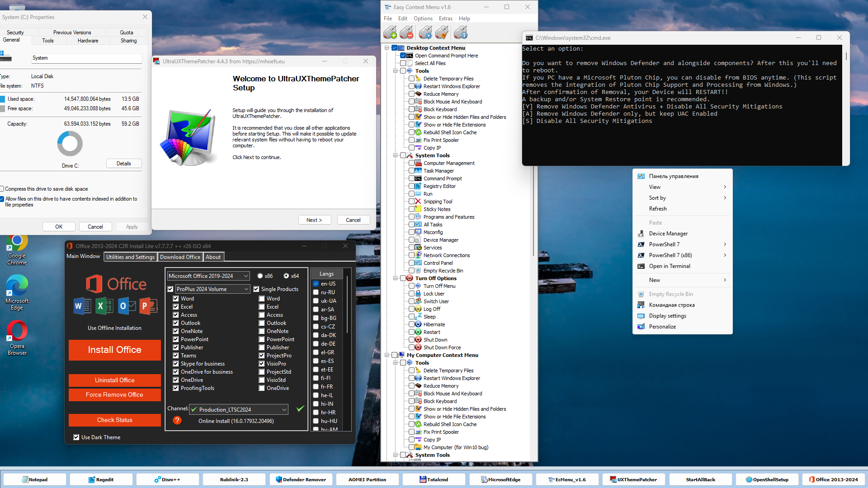Screen dimensions: 868x488
Task: Launch Office 2013-2024 from bottom launcher bar
Action: point(833,479)
